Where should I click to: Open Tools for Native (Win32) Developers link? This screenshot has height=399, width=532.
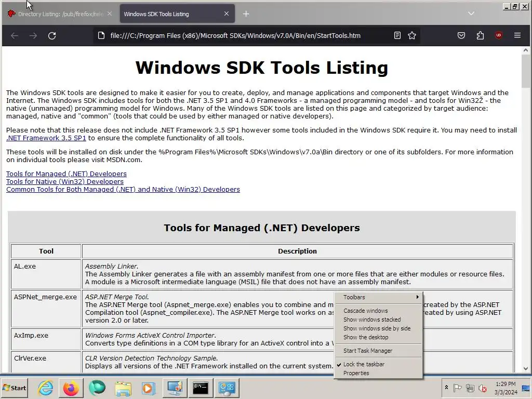(65, 181)
